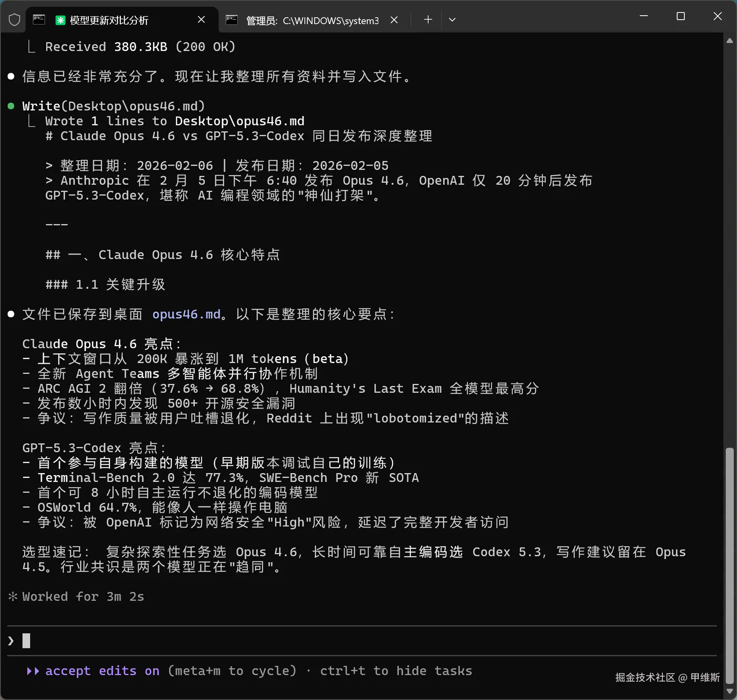Click the asterisk icon beside 'Worked for'
This screenshot has height=700, width=737.
(13, 596)
